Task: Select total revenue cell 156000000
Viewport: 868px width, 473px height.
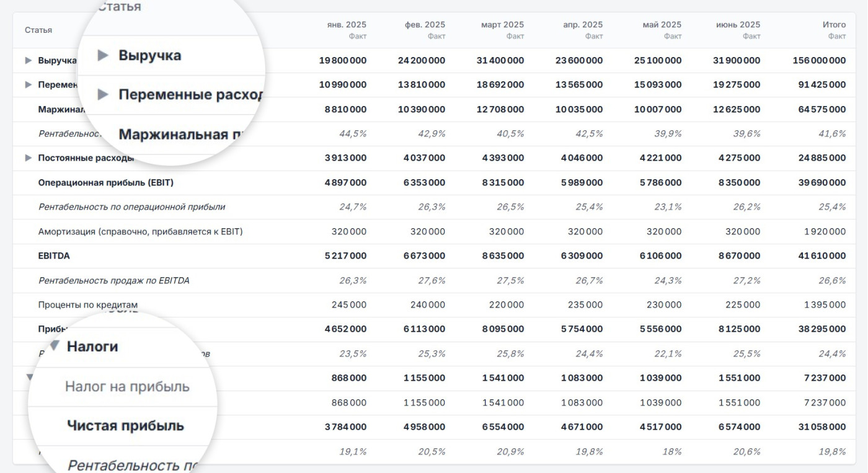Action: coord(819,61)
